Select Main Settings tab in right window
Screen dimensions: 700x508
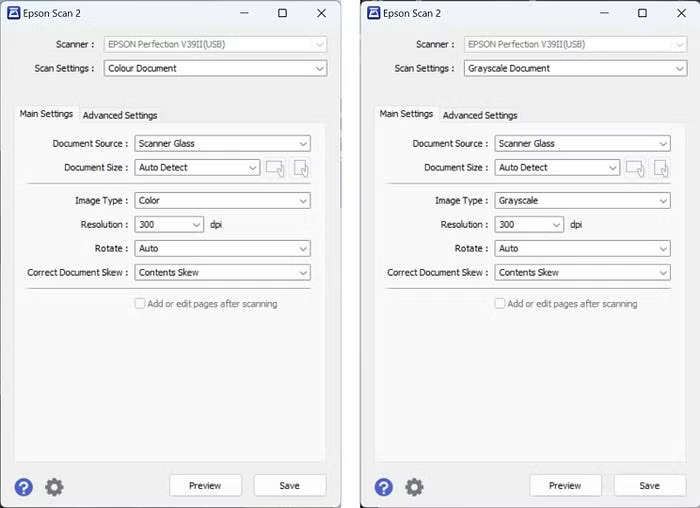(406, 114)
